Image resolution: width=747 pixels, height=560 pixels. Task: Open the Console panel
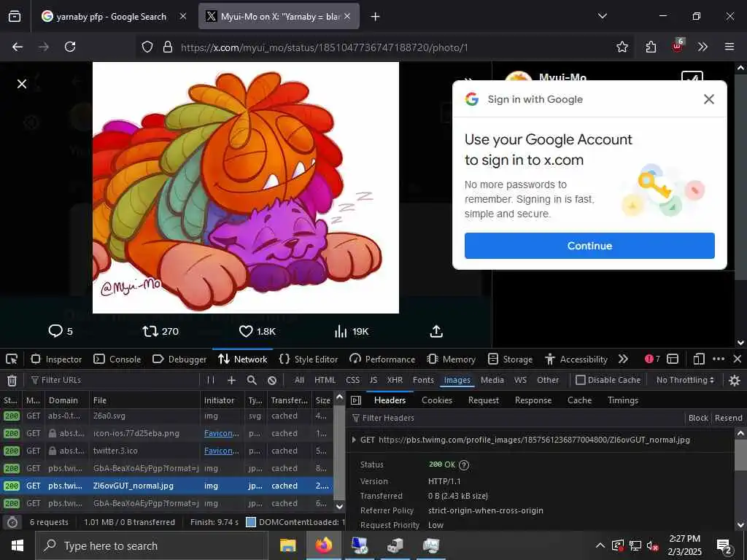(x=117, y=359)
